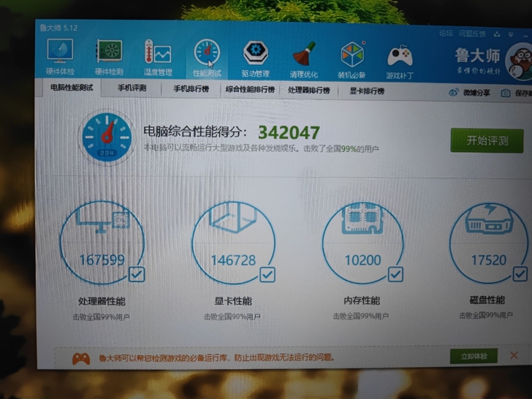Click the orange gamepad banner icon
This screenshot has height=399, width=532.
pyautogui.click(x=81, y=359)
